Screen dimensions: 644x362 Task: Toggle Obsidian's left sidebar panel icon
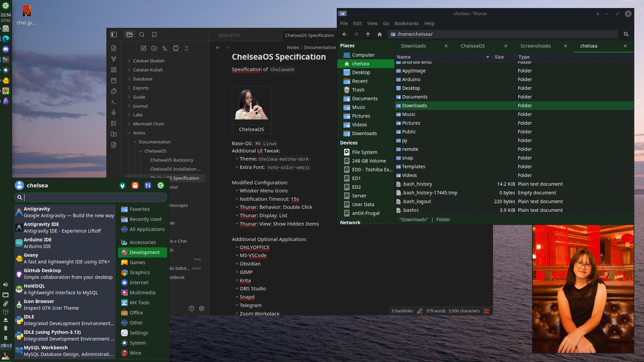pyautogui.click(x=114, y=35)
